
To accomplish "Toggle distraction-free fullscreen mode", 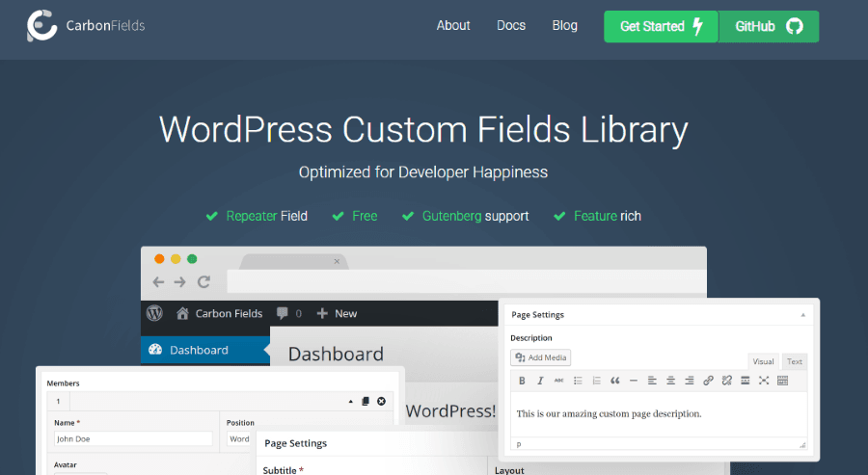I will [764, 381].
